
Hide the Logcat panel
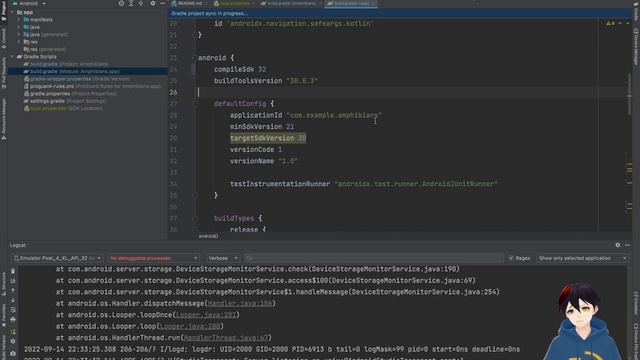(x=627, y=245)
